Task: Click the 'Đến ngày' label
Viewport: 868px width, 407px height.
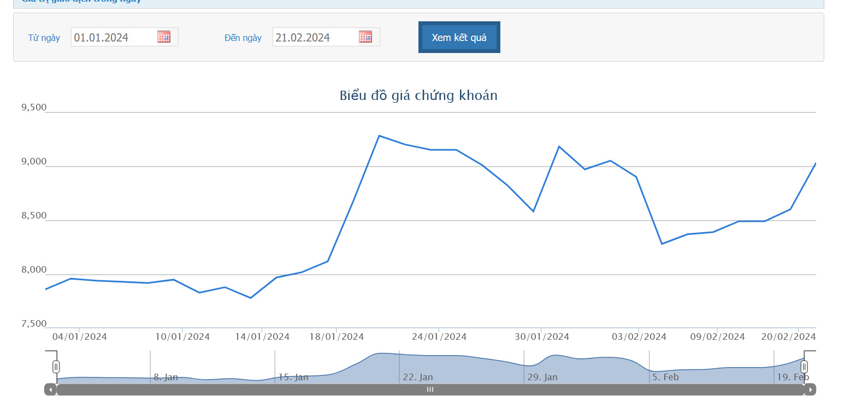Action: point(243,38)
